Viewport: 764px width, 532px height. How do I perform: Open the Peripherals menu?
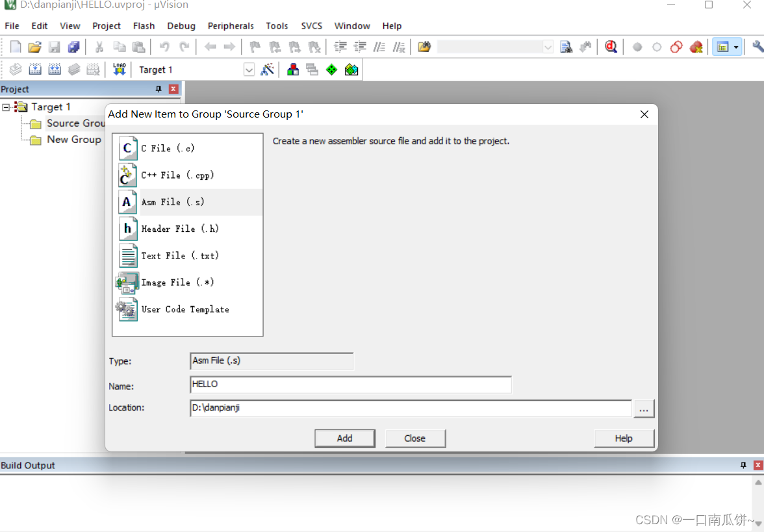click(x=231, y=26)
